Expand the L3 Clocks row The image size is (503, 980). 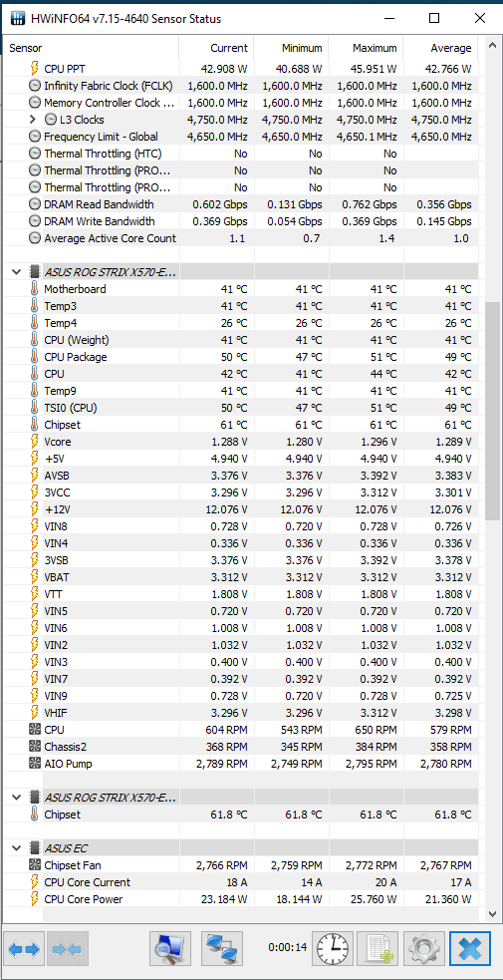point(33,120)
